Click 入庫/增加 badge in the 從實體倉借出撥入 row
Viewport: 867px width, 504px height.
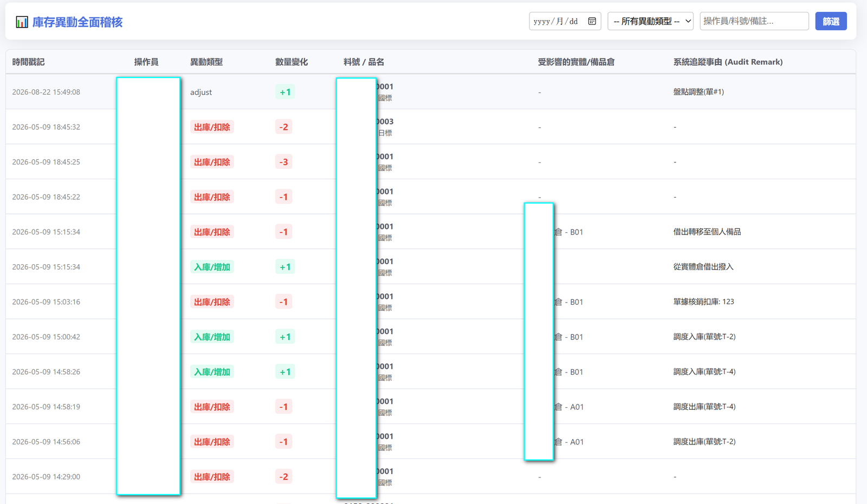click(x=212, y=267)
